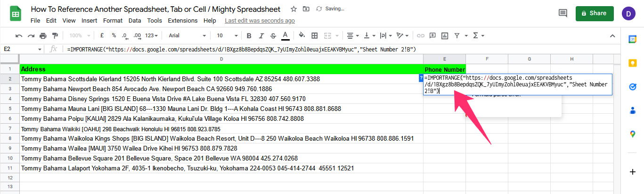Screen dimensions: 644x194
Task: Open the Google Sheets home icon
Action: [x=16, y=14]
